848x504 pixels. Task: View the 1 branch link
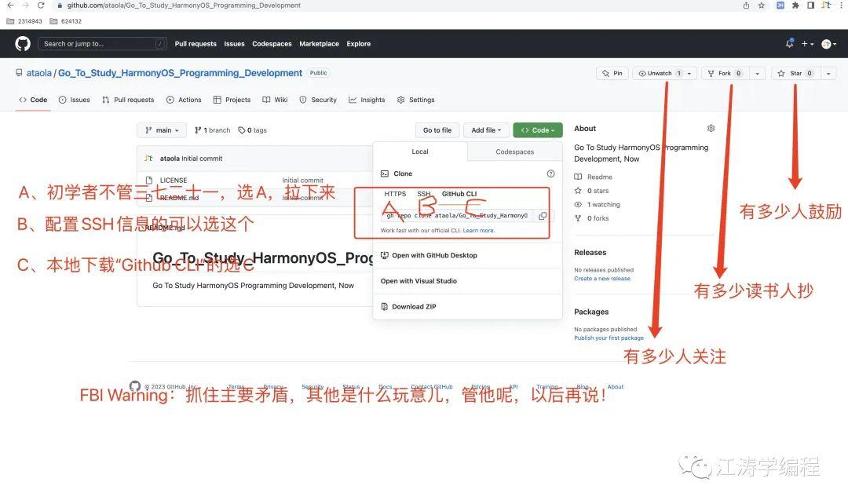pos(213,130)
